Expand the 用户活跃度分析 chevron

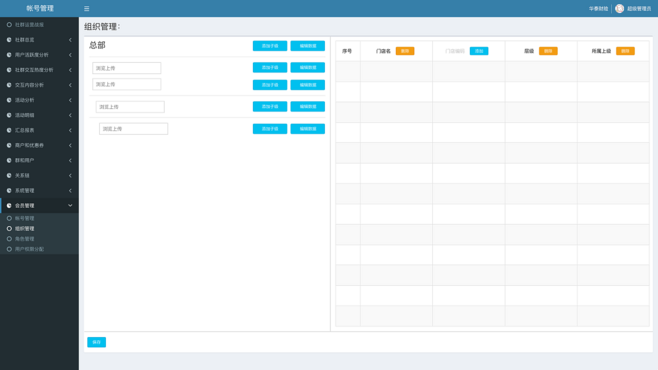(70, 55)
